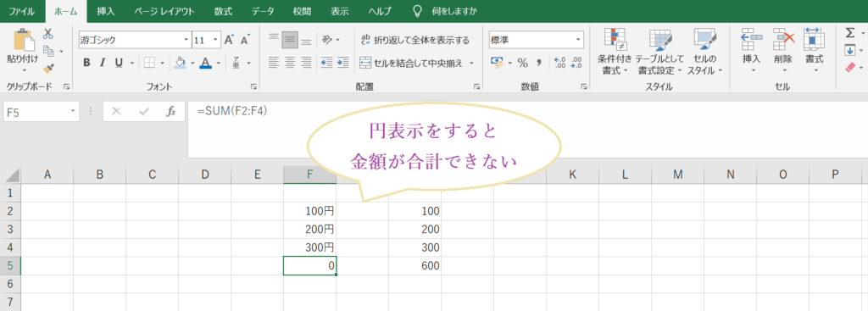Click the Borders grid icon
Screen dimensions: 868x311
click(x=149, y=63)
